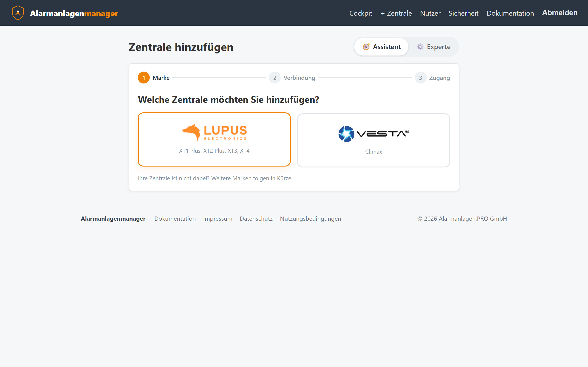Viewport: 588px width, 367px height.
Task: Click the Vesta star logo
Action: coord(346,134)
